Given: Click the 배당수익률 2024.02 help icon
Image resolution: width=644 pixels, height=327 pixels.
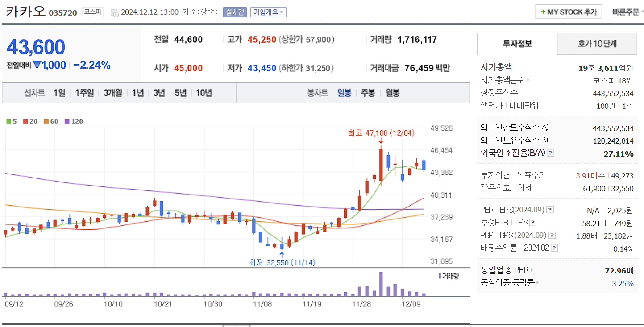Looking at the screenshot, I should click(554, 248).
